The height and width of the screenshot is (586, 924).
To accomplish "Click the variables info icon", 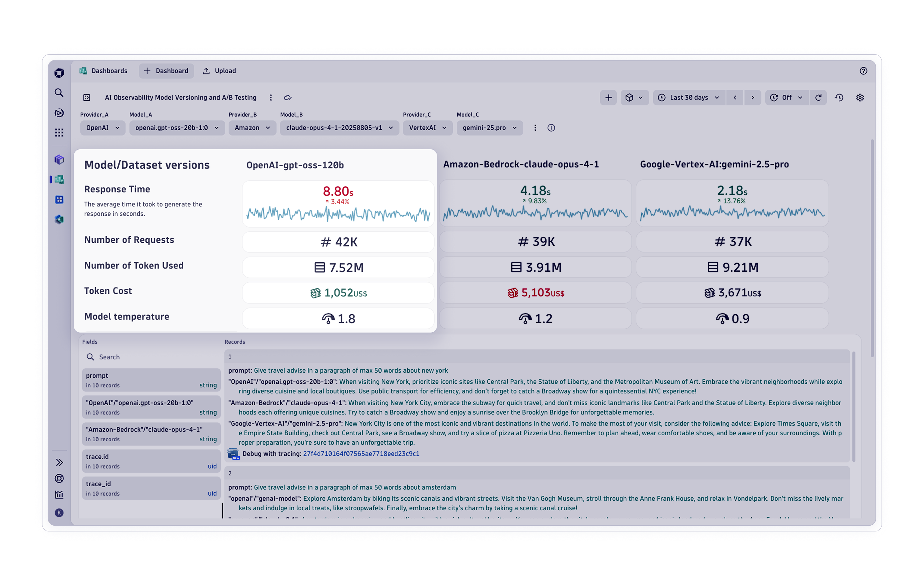I will pyautogui.click(x=551, y=128).
